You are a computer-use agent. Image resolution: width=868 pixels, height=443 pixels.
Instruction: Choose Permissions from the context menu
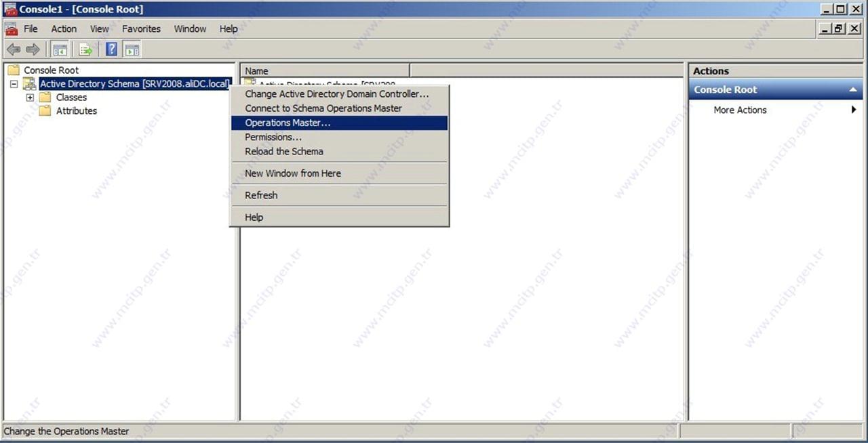(x=339, y=137)
